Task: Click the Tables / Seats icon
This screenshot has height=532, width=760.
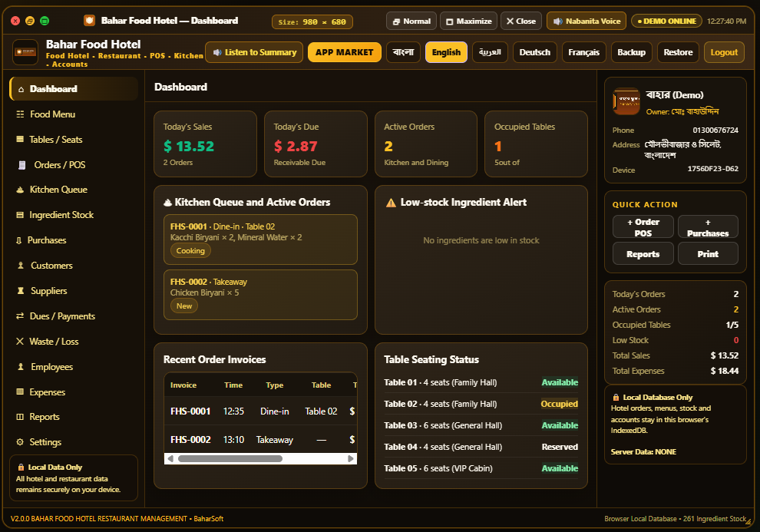Action: (x=20, y=140)
